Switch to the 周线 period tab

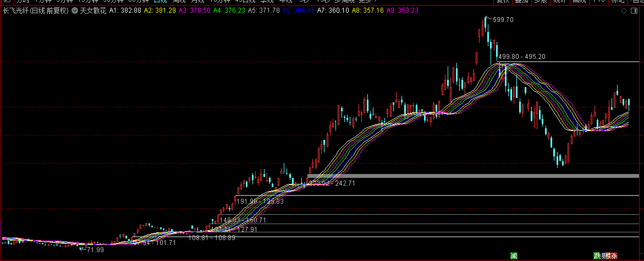[x=179, y=2]
